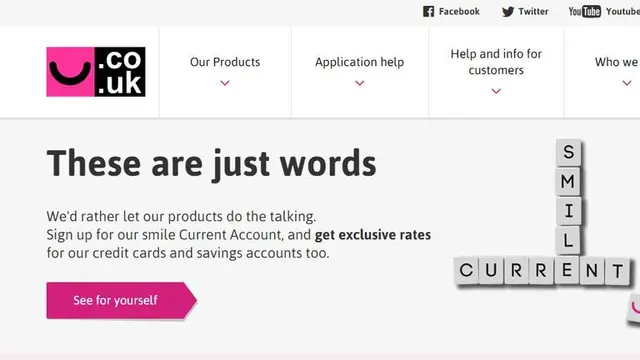Image resolution: width=640 pixels, height=360 pixels.
Task: Expand chevron under Help and info for customers
Action: pyautogui.click(x=496, y=91)
